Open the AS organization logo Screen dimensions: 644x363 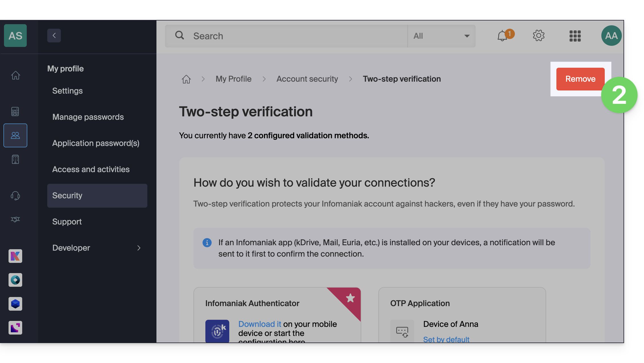pyautogui.click(x=15, y=36)
